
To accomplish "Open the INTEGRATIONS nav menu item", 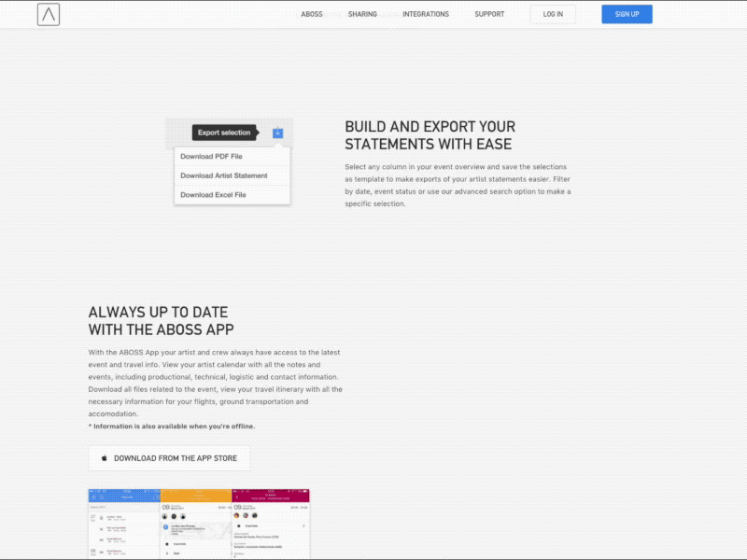I will tap(426, 14).
